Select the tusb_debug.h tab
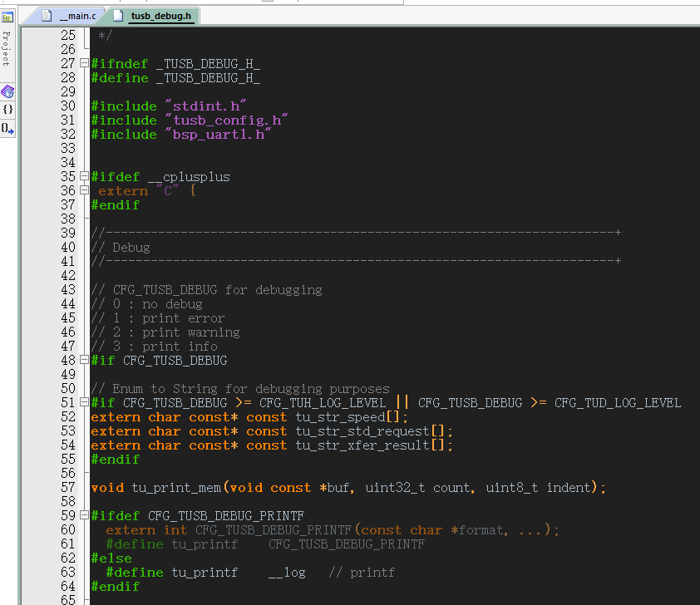700x605 pixels. pyautogui.click(x=154, y=16)
